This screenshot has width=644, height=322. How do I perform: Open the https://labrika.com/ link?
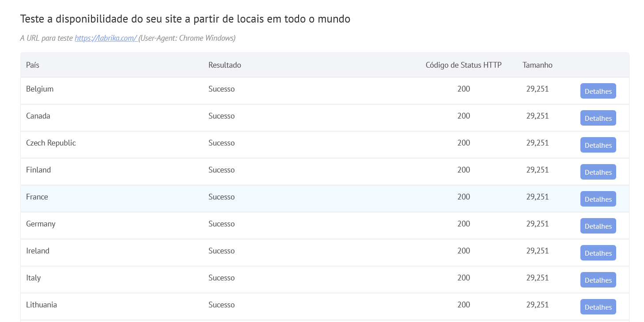click(x=106, y=38)
